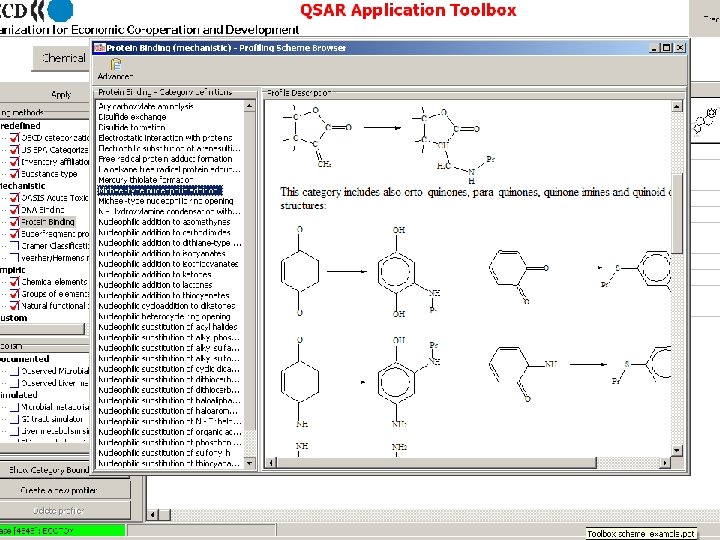Select Nucleophilic addition to ketones
This screenshot has height=540, width=720.
click(155, 275)
